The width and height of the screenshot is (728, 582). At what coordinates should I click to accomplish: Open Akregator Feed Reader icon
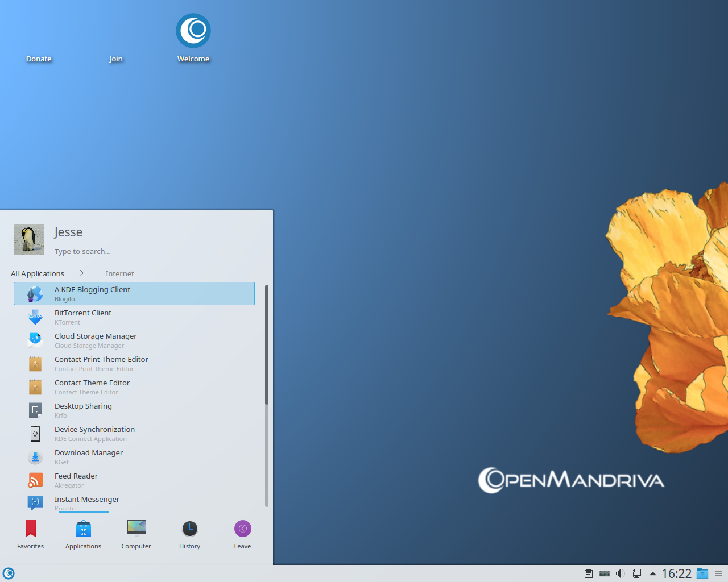pyautogui.click(x=35, y=480)
